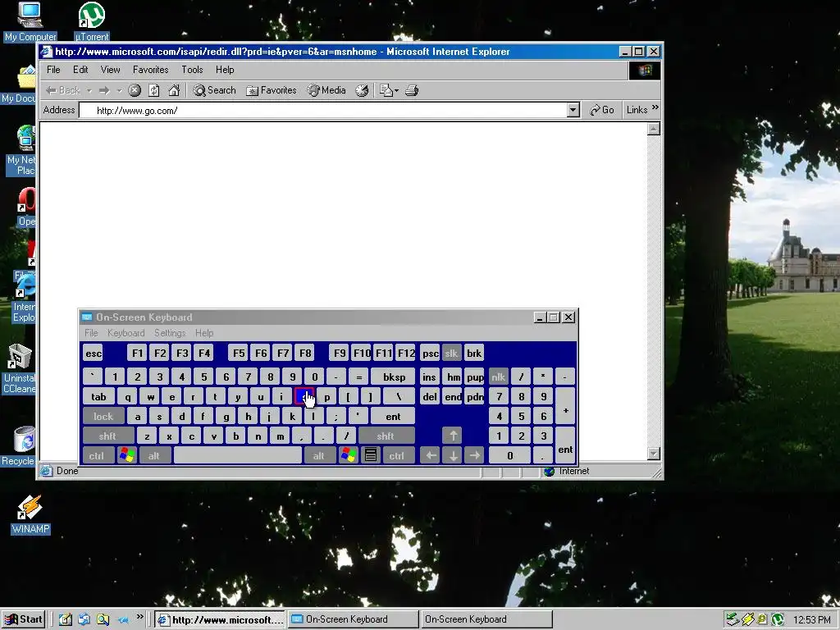Screen dimensions: 840x630
Task: Open the Favorites pane from the toolbar
Action: click(271, 90)
